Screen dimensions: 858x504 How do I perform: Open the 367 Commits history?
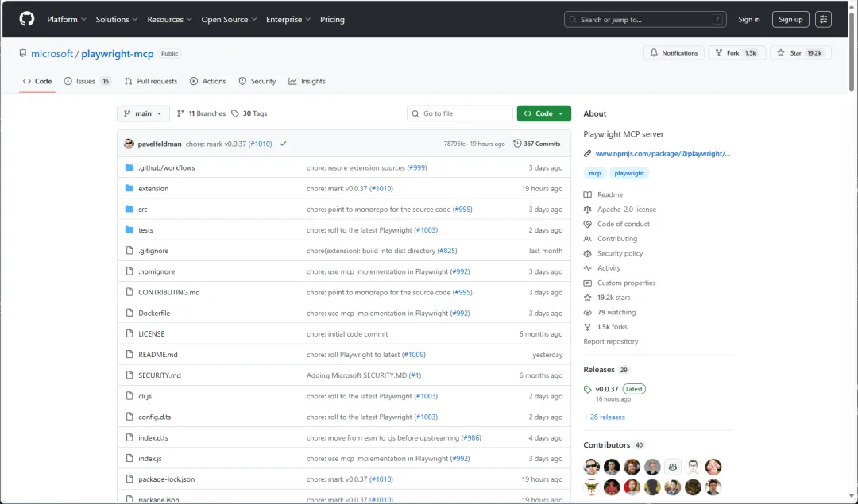pyautogui.click(x=537, y=144)
